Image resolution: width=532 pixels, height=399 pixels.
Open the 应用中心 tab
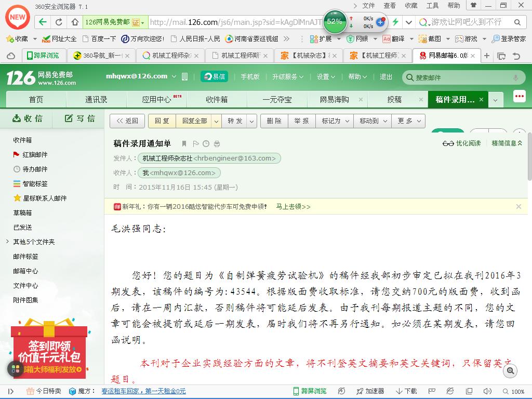(x=156, y=100)
